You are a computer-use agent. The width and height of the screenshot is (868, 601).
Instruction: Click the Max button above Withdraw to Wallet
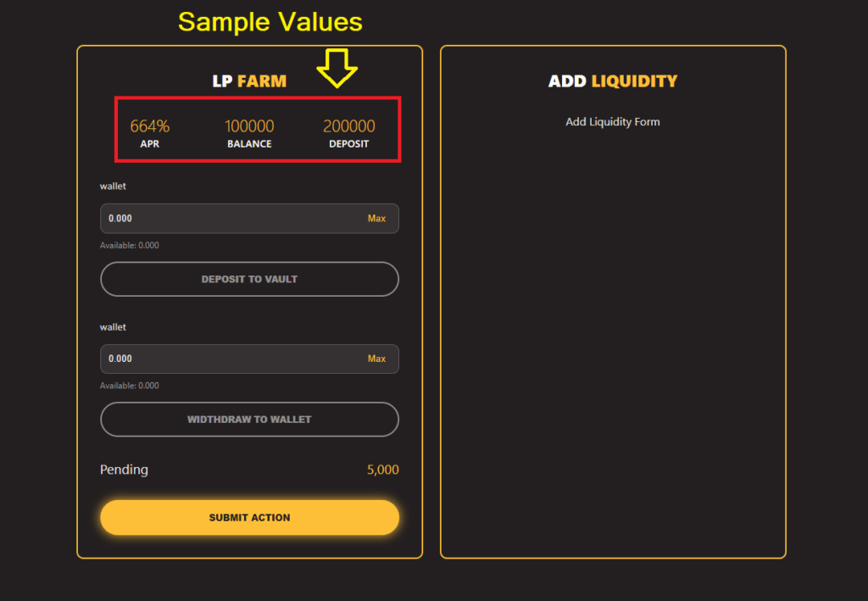point(376,359)
